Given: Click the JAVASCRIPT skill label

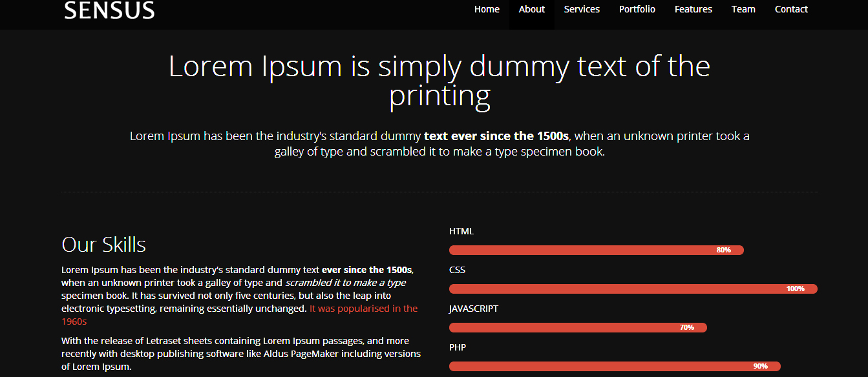Looking at the screenshot, I should coord(473,309).
